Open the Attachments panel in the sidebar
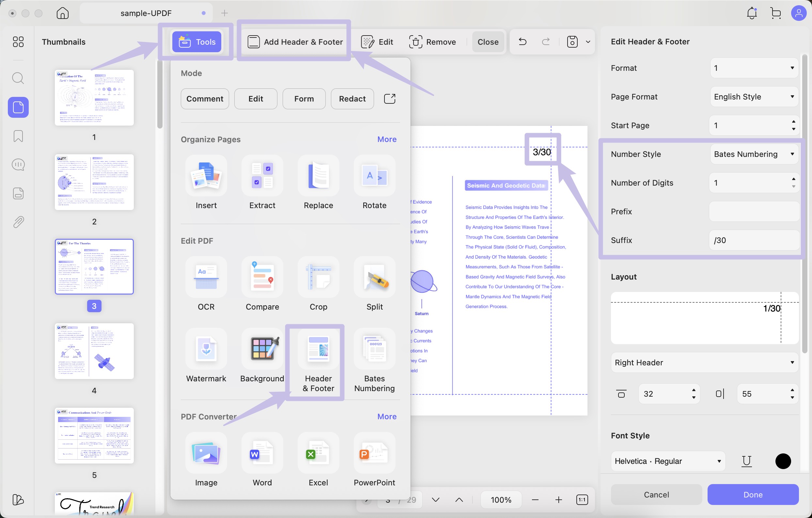The image size is (812, 518). 18,221
